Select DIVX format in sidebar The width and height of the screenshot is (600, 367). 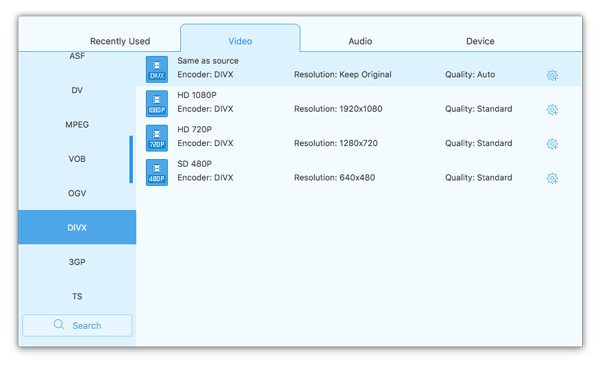tap(77, 227)
